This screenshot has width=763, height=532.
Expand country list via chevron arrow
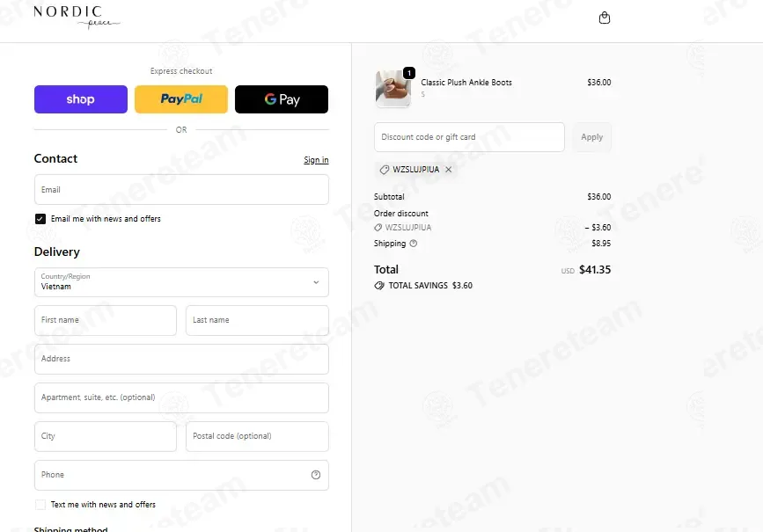point(316,282)
